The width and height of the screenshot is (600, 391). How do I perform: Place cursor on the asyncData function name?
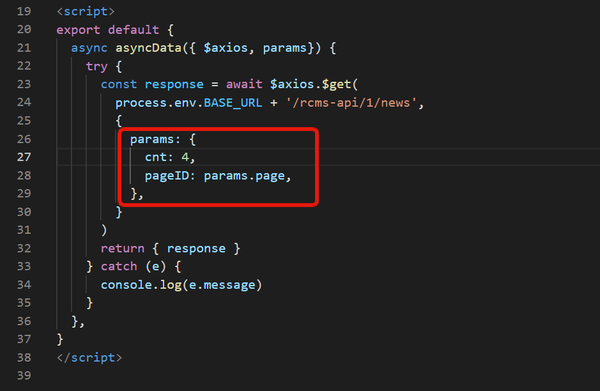coord(148,48)
